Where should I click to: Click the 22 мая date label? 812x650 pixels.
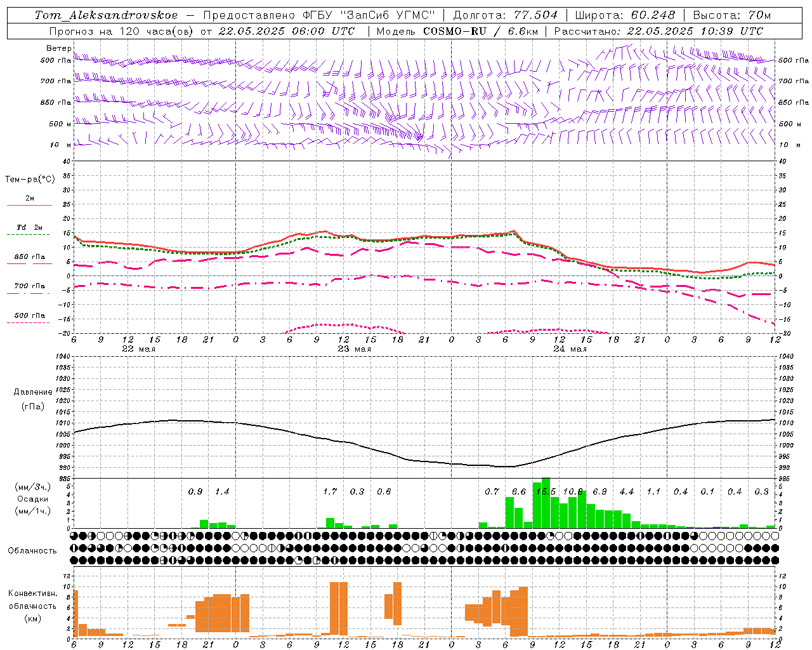138,348
